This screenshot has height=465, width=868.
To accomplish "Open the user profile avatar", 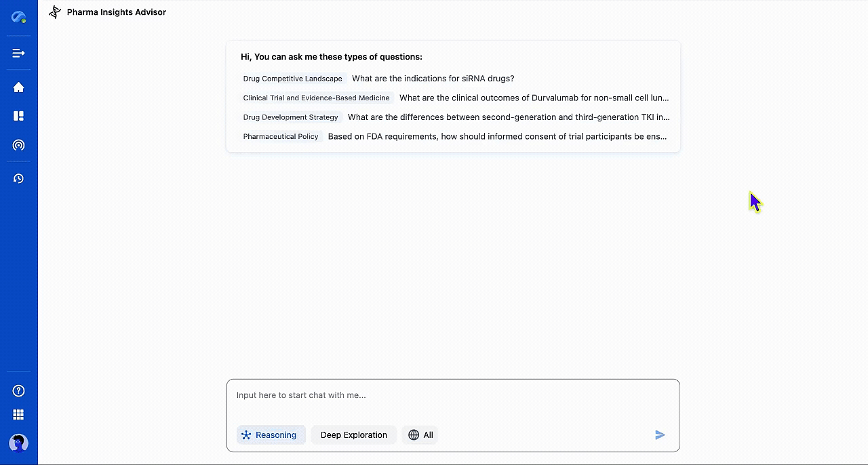I will pyautogui.click(x=18, y=443).
